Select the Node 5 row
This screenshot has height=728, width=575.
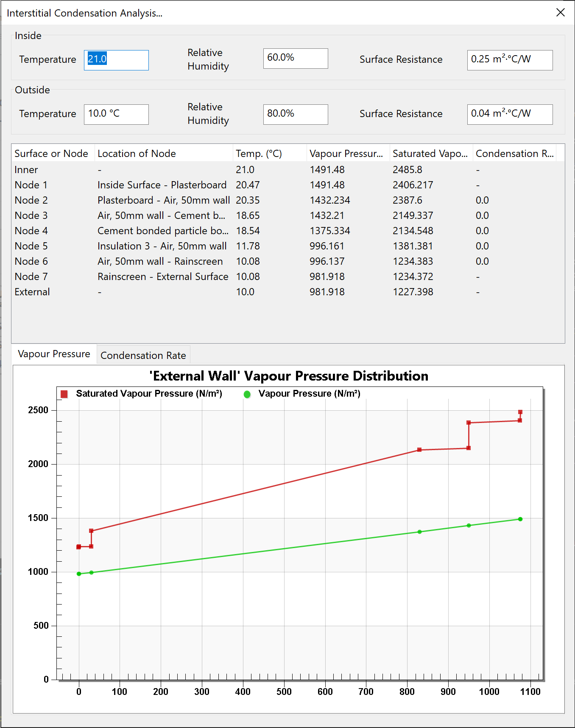pyautogui.click(x=288, y=246)
